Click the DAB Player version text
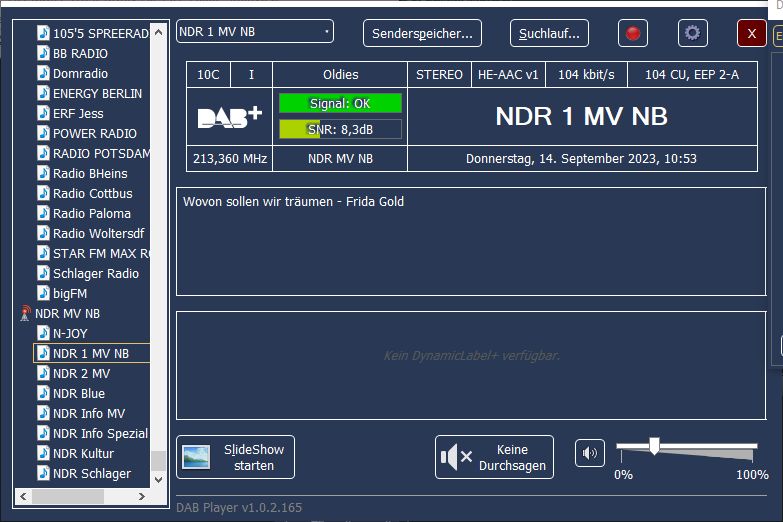This screenshot has height=522, width=783. pyautogui.click(x=239, y=508)
